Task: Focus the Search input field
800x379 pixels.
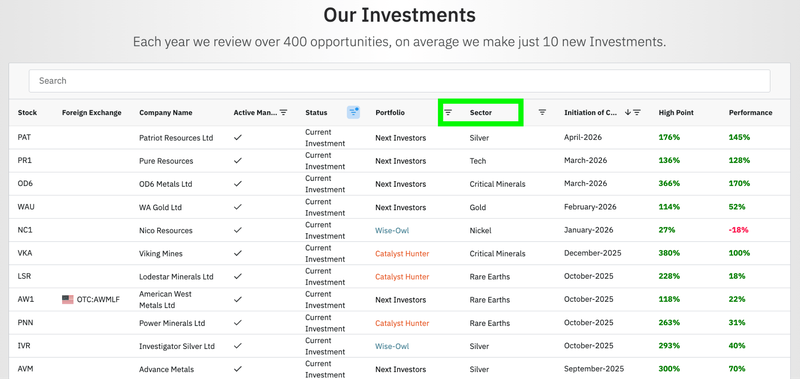Action: (399, 81)
